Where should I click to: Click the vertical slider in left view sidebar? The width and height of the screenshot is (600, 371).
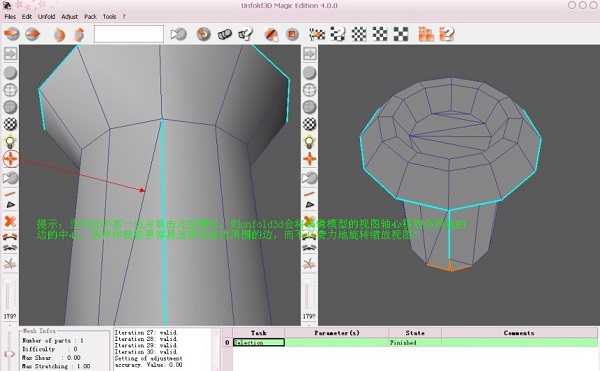(8, 295)
